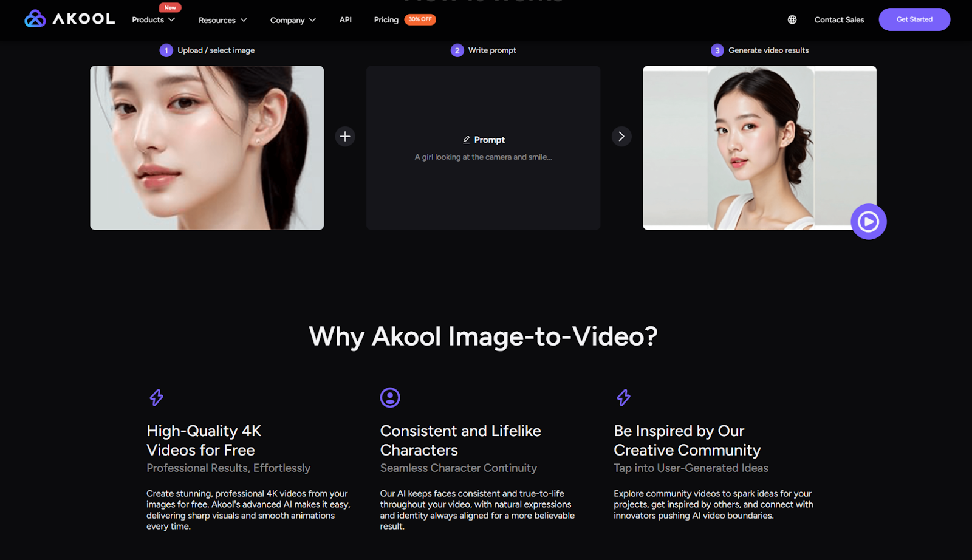
Task: Click the Contact Sales link
Action: (x=839, y=19)
